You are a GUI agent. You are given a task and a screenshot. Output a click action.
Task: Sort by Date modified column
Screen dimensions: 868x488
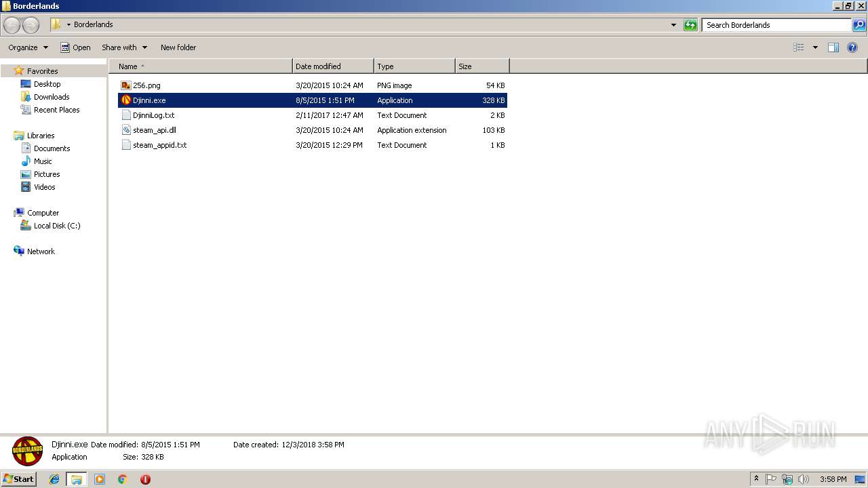pos(333,66)
